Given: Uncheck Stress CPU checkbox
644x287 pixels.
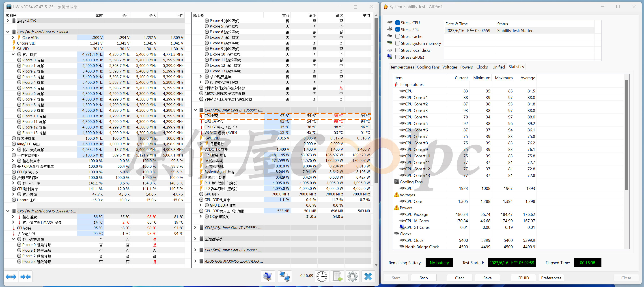Looking at the screenshot, I should (398, 23).
